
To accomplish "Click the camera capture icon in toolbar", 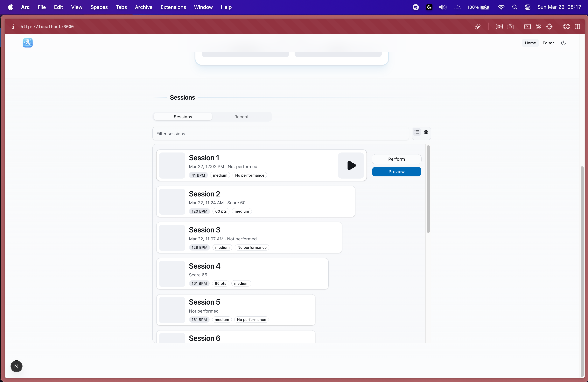I will click(x=510, y=27).
